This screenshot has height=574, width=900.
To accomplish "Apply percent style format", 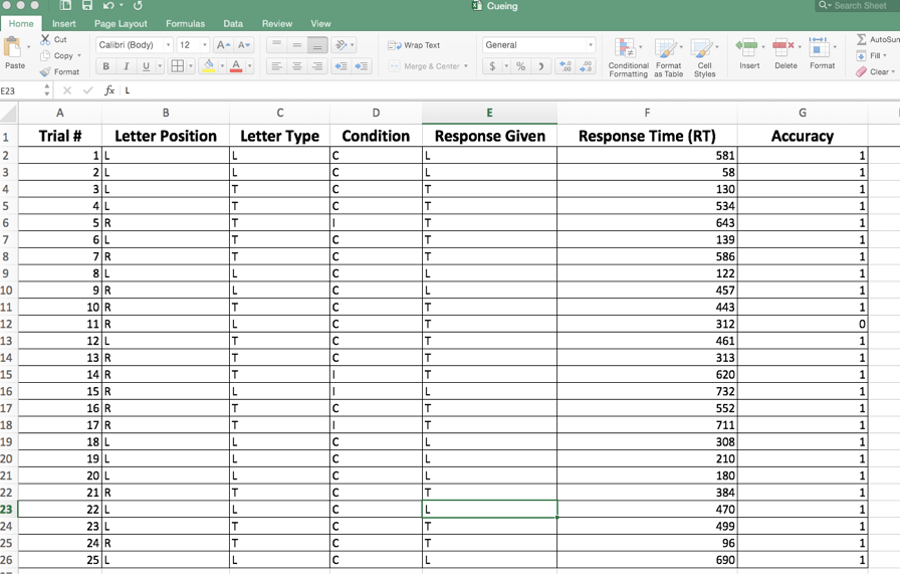I will 521,66.
